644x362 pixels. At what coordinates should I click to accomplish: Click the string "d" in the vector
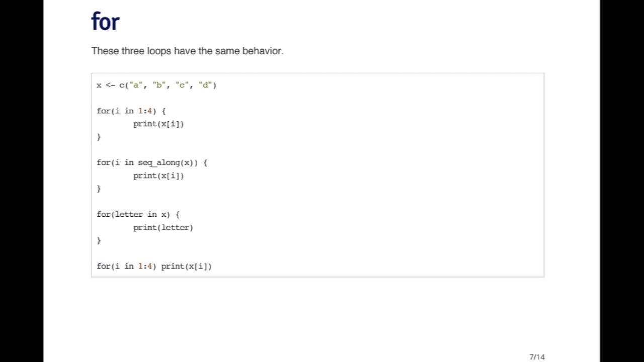(205, 85)
